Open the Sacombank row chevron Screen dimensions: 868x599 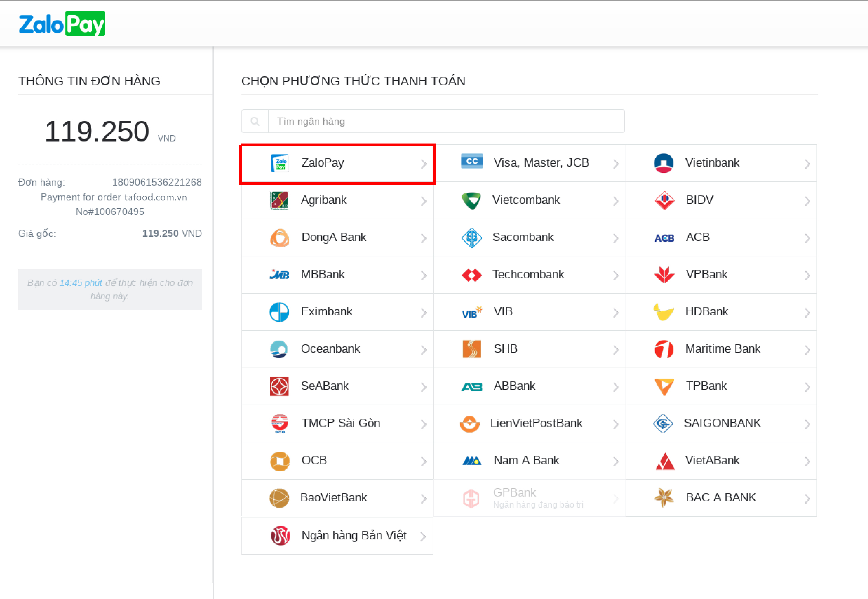pos(616,238)
